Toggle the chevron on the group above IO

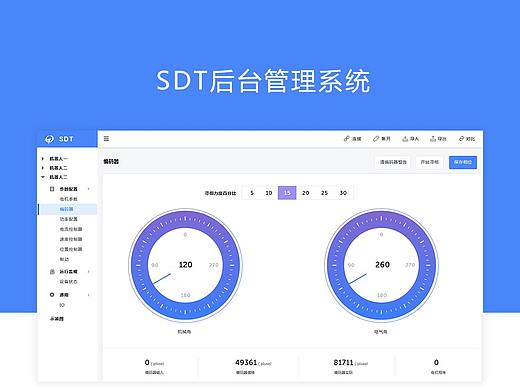coord(89,295)
